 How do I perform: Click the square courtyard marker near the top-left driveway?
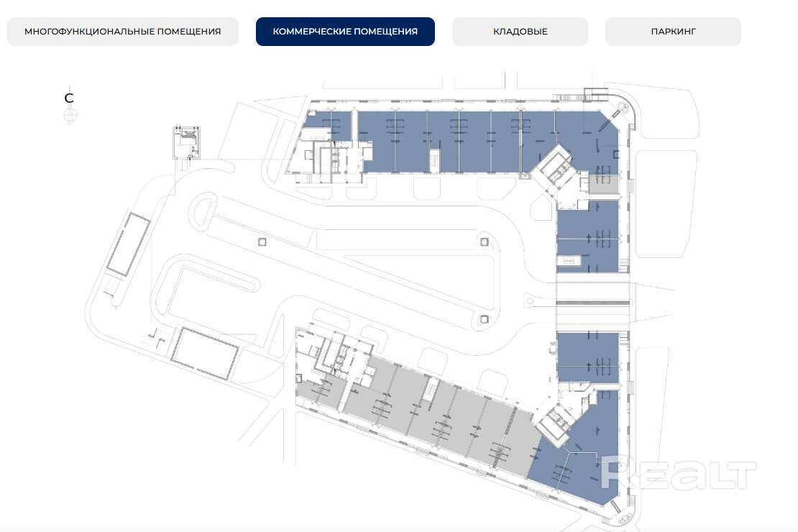(x=262, y=242)
